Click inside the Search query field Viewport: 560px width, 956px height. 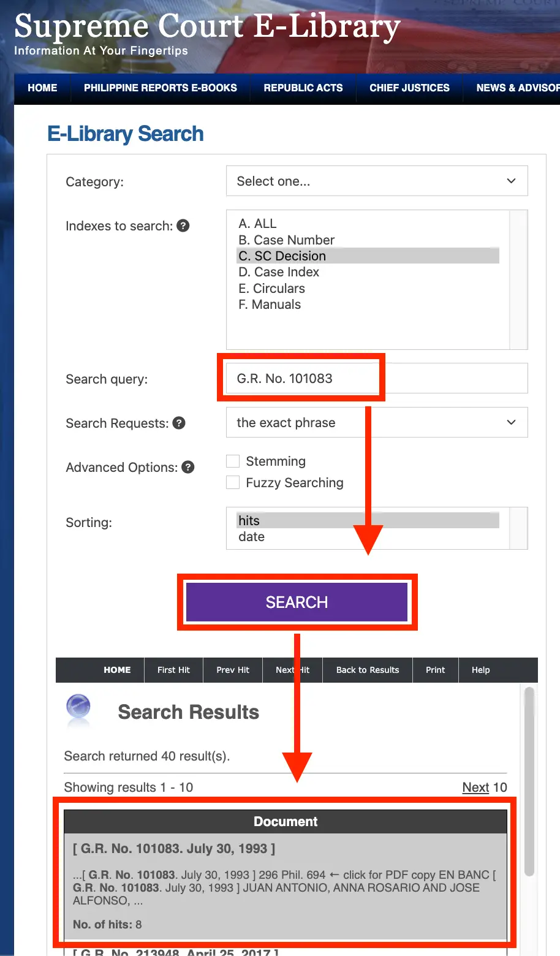click(x=377, y=378)
